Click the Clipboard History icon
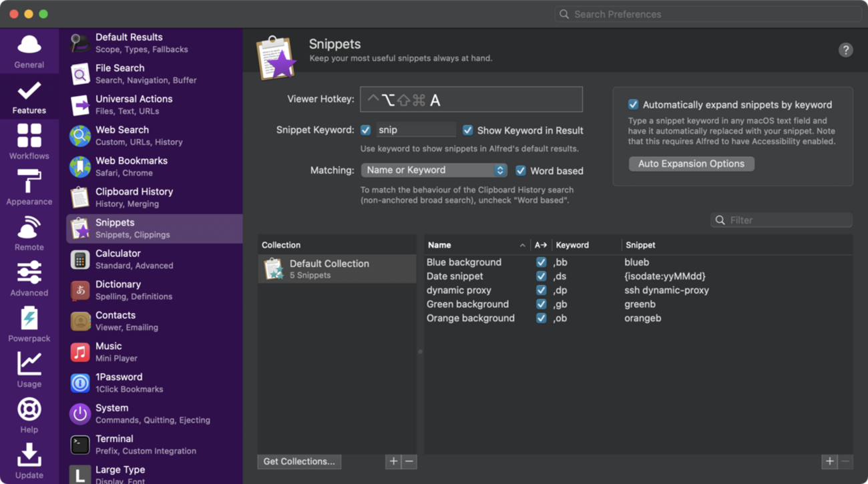The width and height of the screenshot is (868, 484). pos(80,198)
